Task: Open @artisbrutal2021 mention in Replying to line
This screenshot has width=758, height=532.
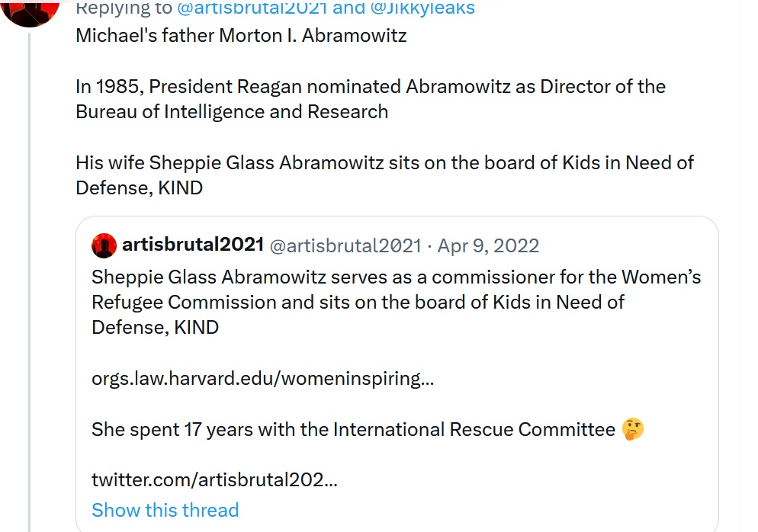Action: coord(252,8)
